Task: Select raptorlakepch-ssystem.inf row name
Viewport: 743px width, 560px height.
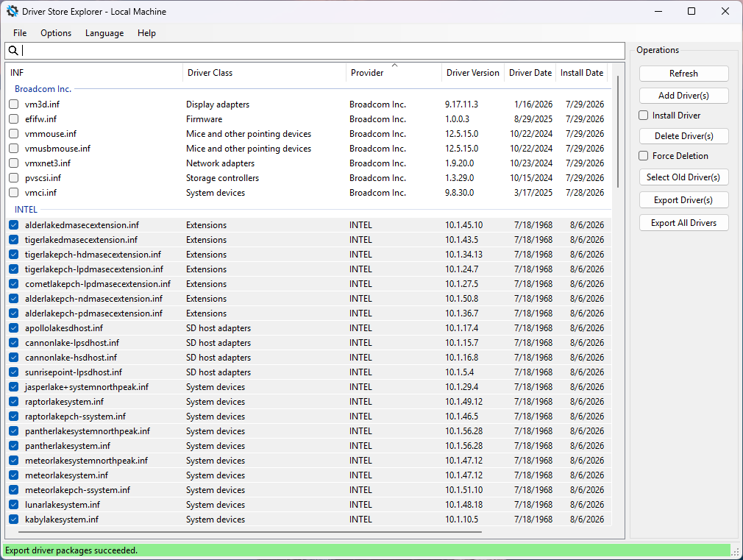Action: 75,417
